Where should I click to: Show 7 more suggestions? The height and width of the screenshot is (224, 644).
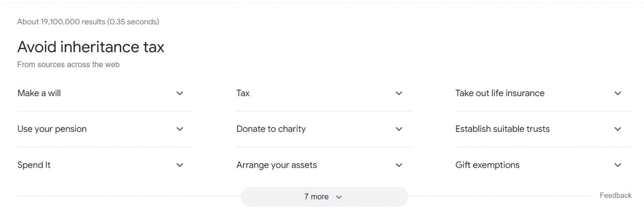click(x=324, y=197)
